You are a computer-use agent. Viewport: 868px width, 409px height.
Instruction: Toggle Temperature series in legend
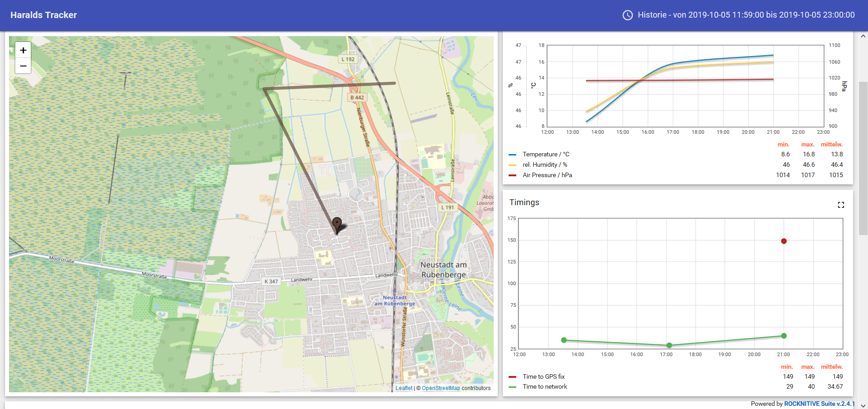click(x=546, y=154)
